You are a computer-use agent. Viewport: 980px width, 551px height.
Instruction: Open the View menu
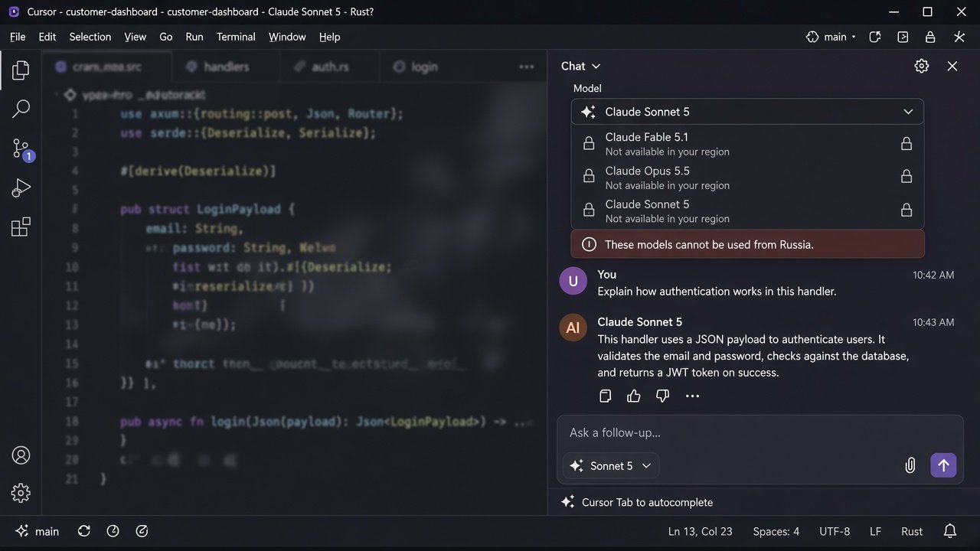pos(135,37)
